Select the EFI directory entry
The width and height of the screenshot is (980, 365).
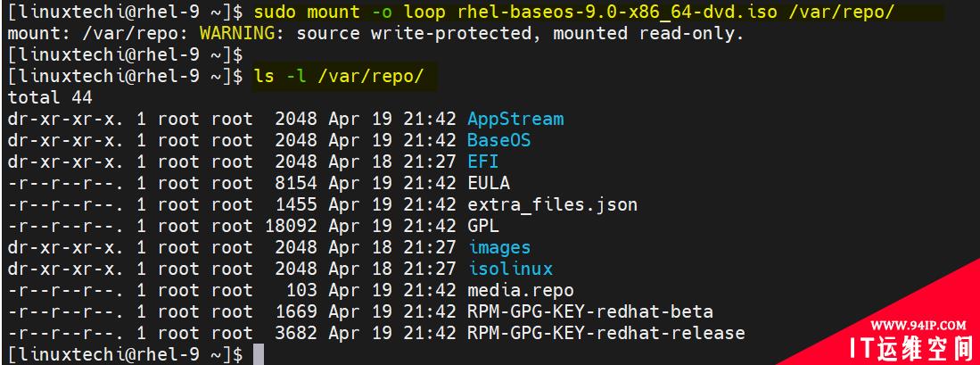pyautogui.click(x=483, y=162)
